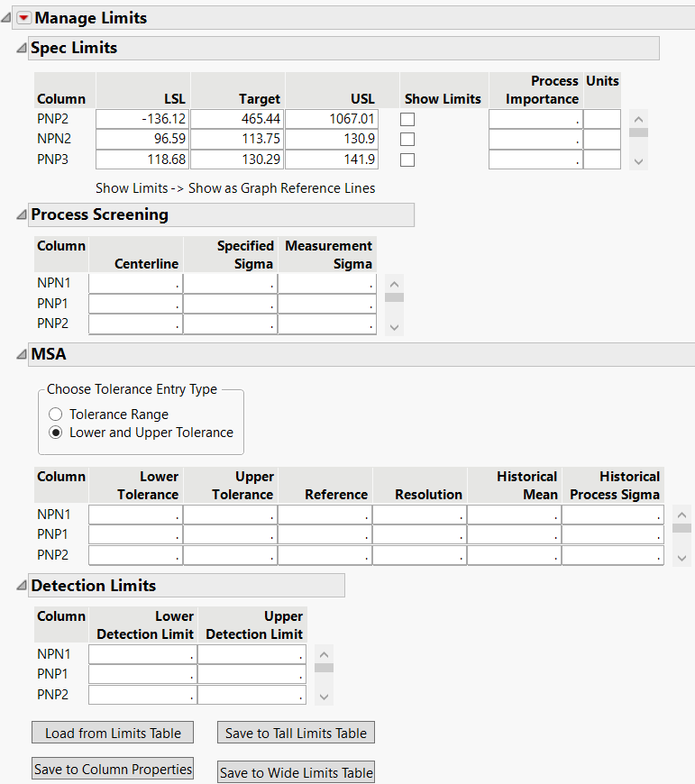695x784 pixels.
Task: Collapse the Process Screening section
Action: pyautogui.click(x=22, y=214)
